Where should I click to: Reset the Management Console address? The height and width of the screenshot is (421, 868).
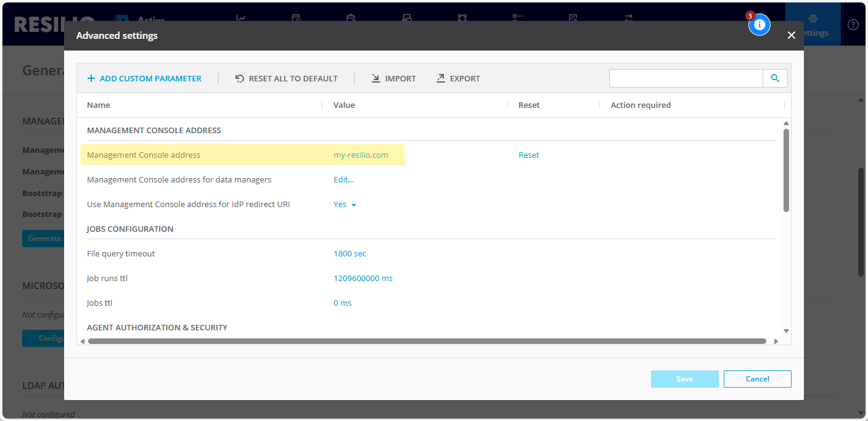[528, 155]
